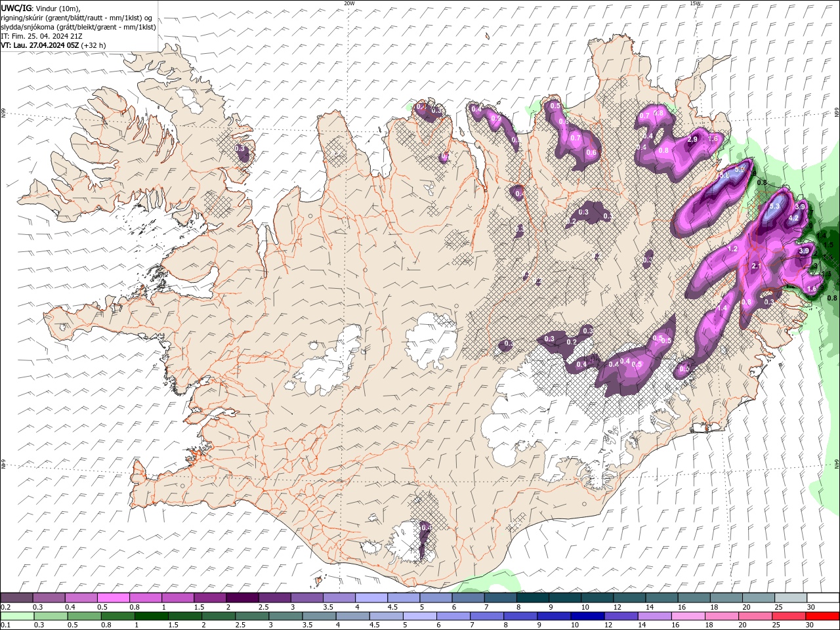
Task: Click the red 30 swatch in the lower rain scale
Action: [822, 616]
